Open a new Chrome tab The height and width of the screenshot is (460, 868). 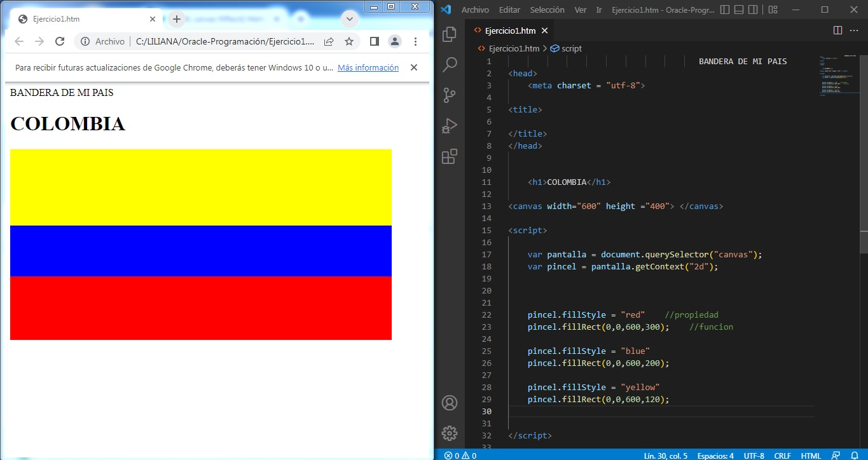(177, 19)
